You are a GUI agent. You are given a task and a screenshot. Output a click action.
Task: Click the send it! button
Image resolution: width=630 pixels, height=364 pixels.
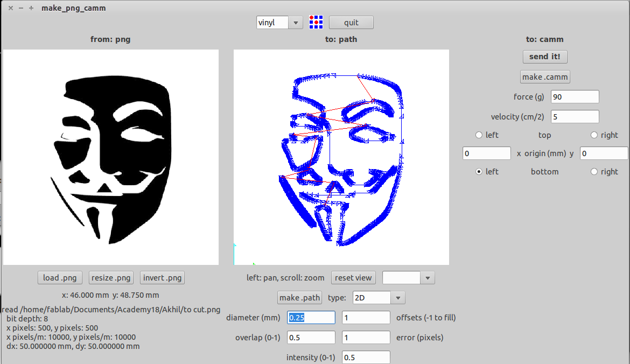[545, 57]
